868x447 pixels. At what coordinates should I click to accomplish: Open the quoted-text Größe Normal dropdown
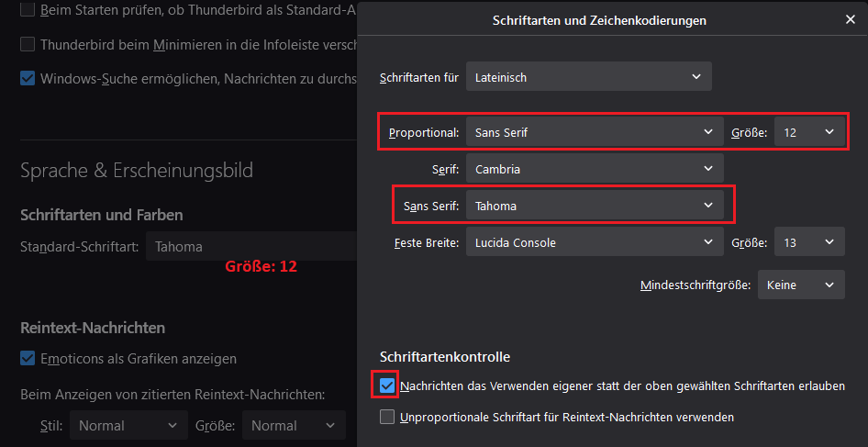(294, 425)
